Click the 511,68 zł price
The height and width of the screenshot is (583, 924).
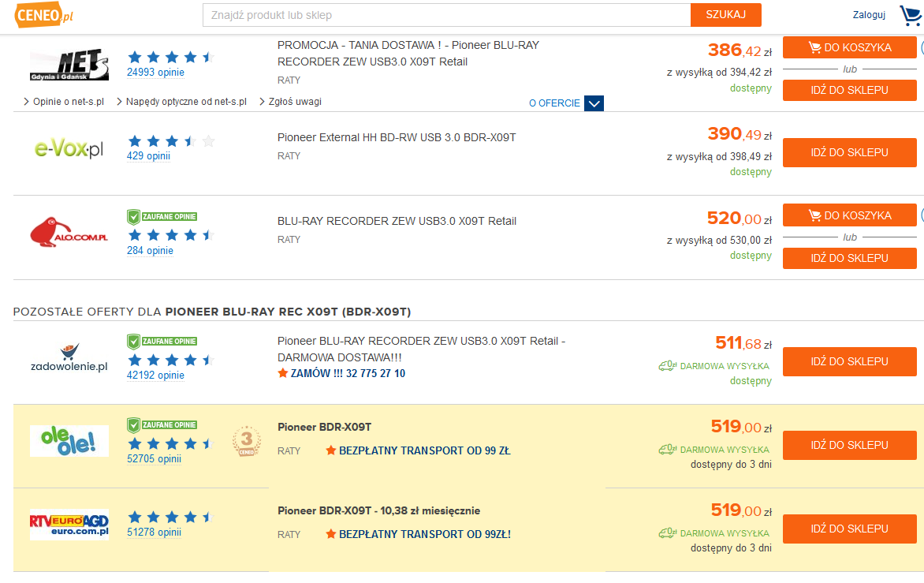pos(743,343)
